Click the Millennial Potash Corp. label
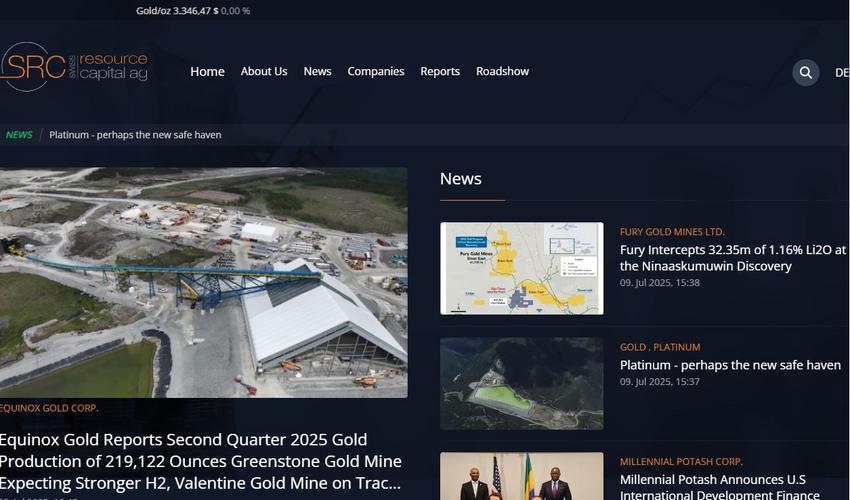The height and width of the screenshot is (500, 850). tap(681, 461)
